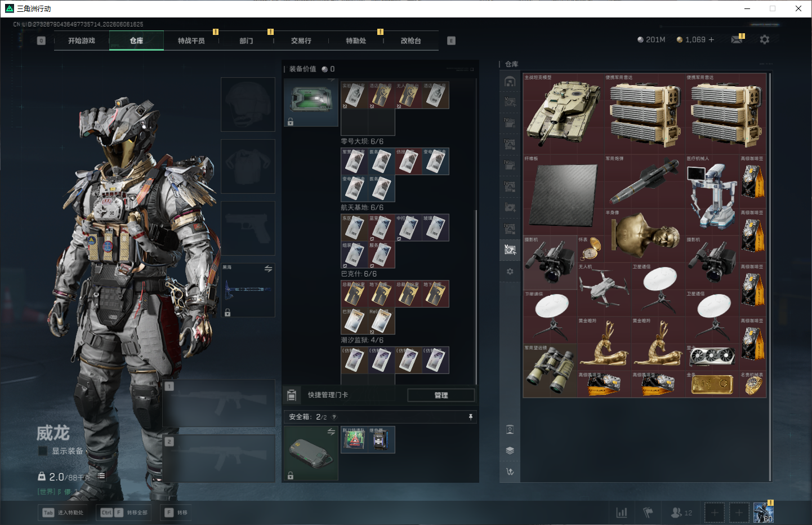The height and width of the screenshot is (525, 812).
Task: Open the 安全箱 help question mark
Action: (334, 417)
